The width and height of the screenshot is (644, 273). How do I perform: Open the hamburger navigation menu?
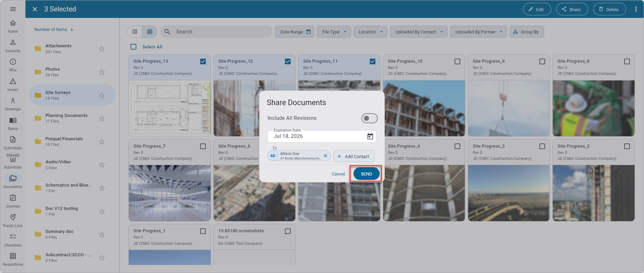pyautogui.click(x=13, y=9)
